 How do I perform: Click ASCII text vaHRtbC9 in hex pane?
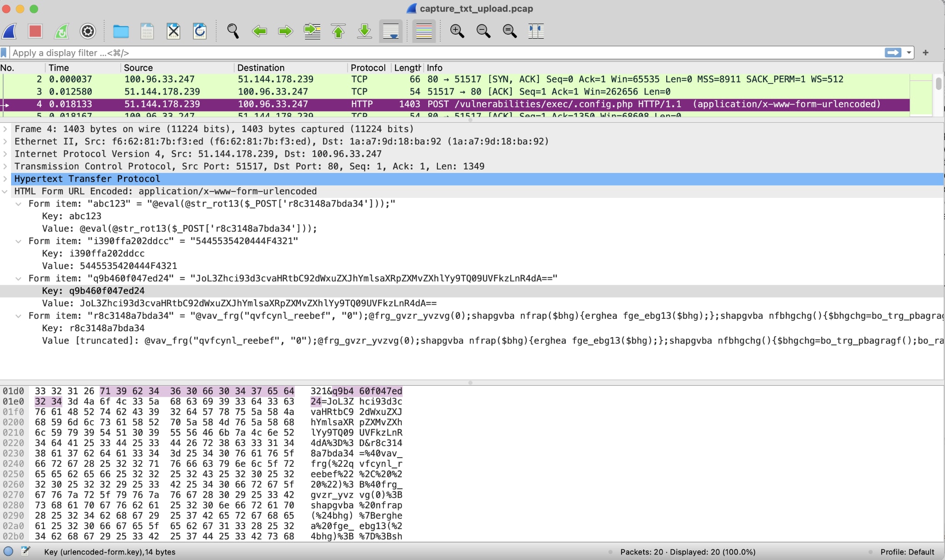(332, 412)
